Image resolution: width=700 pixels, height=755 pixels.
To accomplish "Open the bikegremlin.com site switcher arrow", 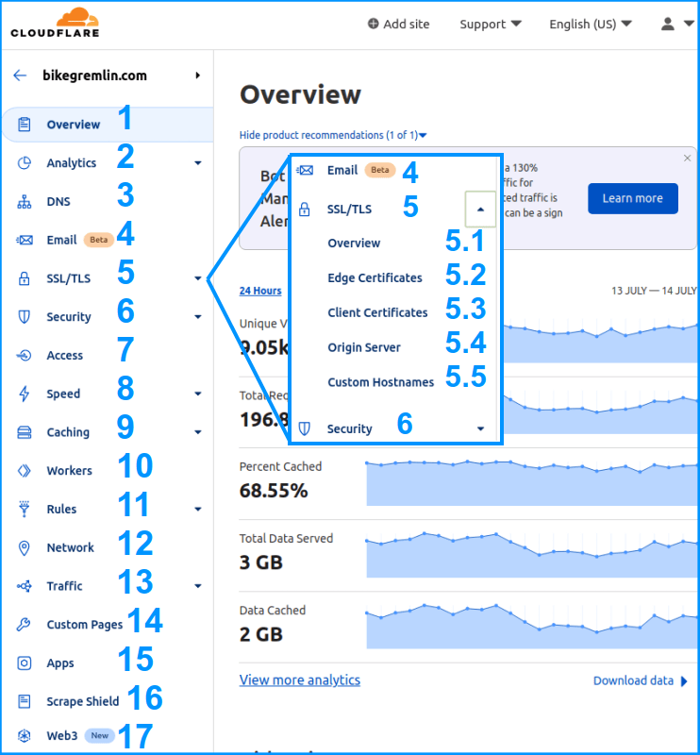I will [197, 75].
